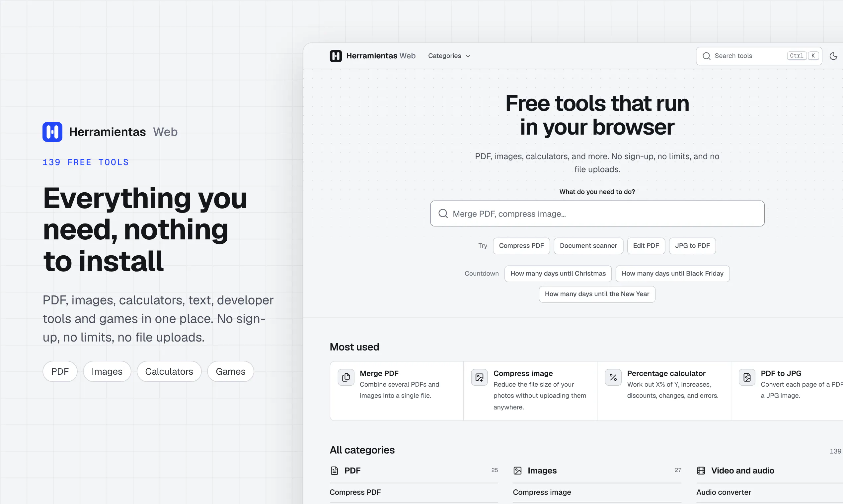843x504 pixels.
Task: Click the Try label
Action: click(482, 246)
